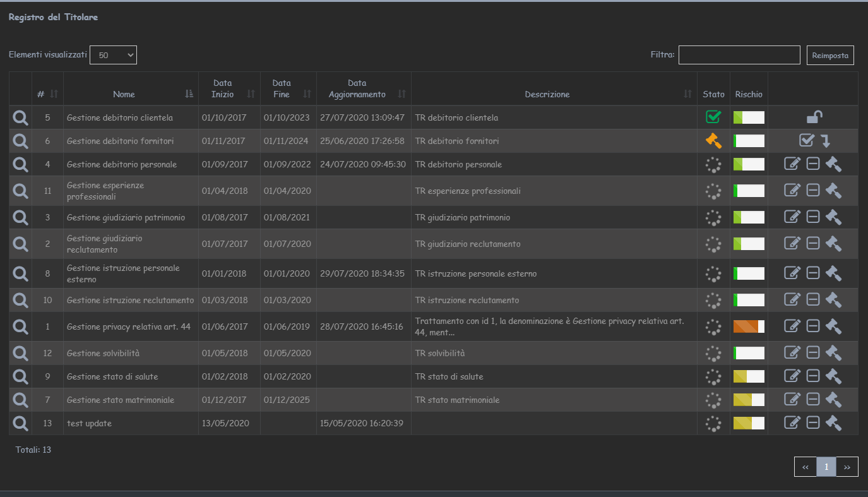
Task: Click the checkmark action icon for Gestione debitorio fornitori
Action: click(807, 140)
